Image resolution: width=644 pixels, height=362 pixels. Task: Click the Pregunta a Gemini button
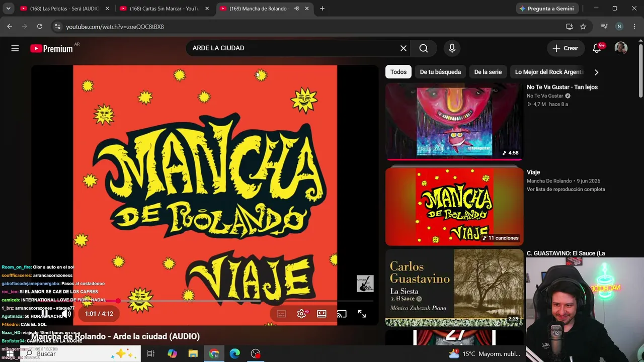547,9
